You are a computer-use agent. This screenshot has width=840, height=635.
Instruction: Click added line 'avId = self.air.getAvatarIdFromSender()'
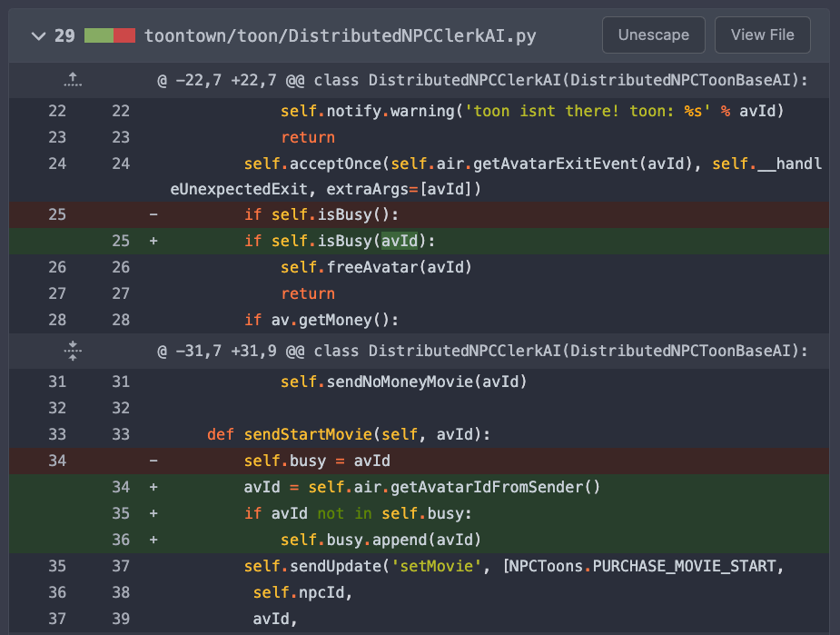coord(422,487)
